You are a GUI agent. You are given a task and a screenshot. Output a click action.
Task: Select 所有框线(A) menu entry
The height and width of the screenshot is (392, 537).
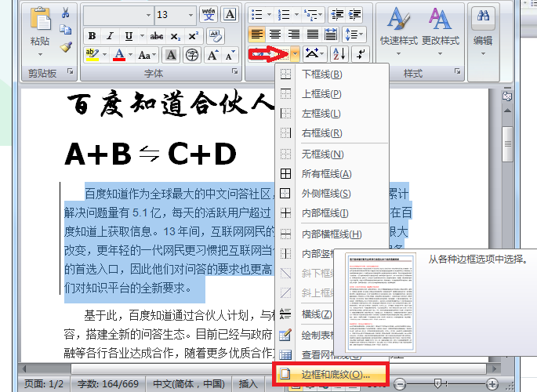tap(332, 174)
